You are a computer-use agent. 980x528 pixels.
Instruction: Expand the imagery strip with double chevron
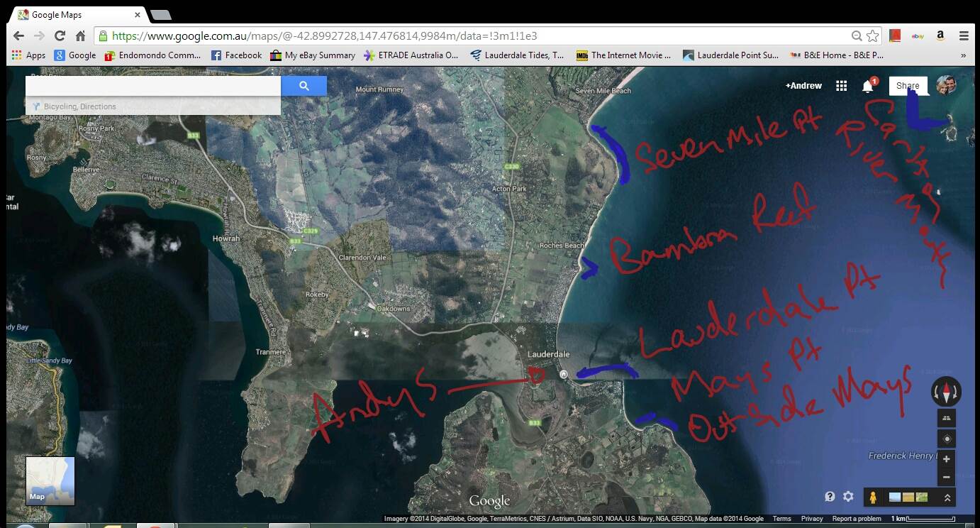(947, 497)
